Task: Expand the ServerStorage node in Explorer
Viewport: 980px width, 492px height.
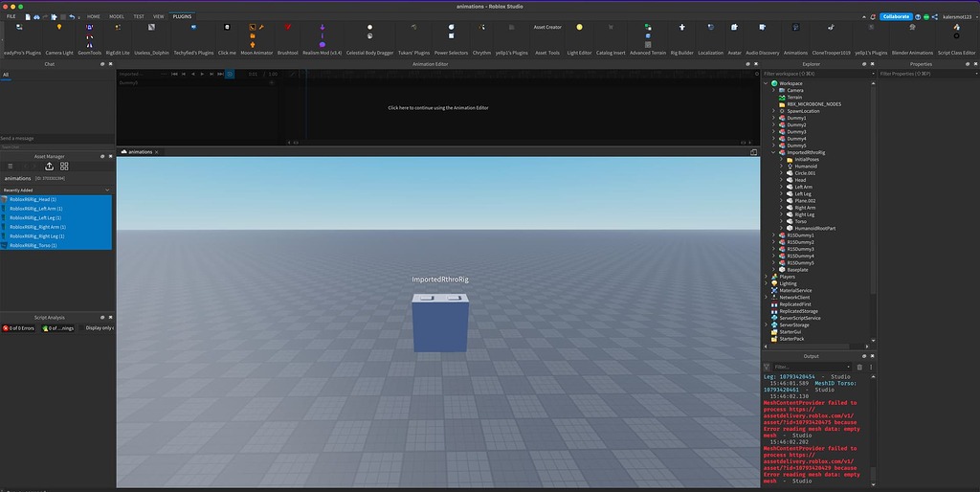Action: 767,325
